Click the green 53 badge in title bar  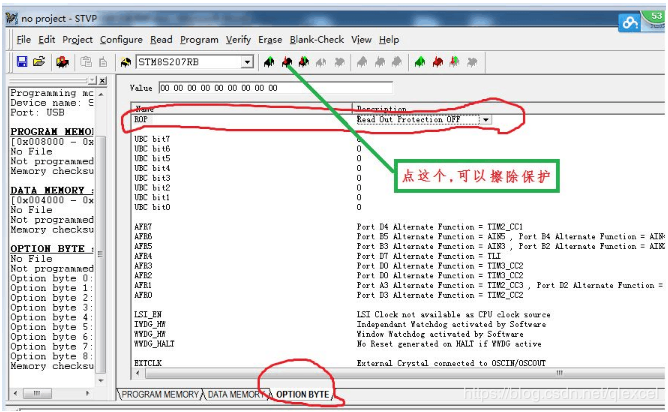(656, 19)
